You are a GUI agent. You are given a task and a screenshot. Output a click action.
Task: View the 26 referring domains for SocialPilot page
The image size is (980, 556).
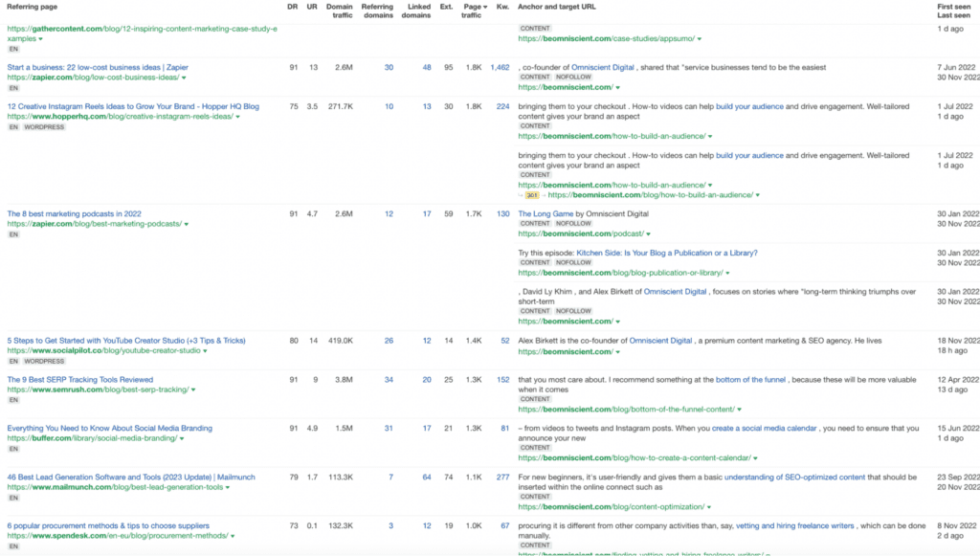[389, 341]
